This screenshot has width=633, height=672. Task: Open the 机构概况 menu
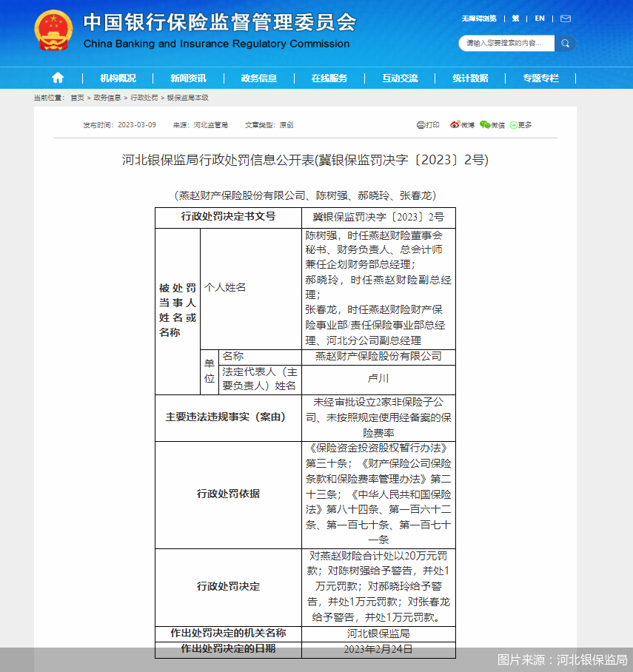coord(118,78)
